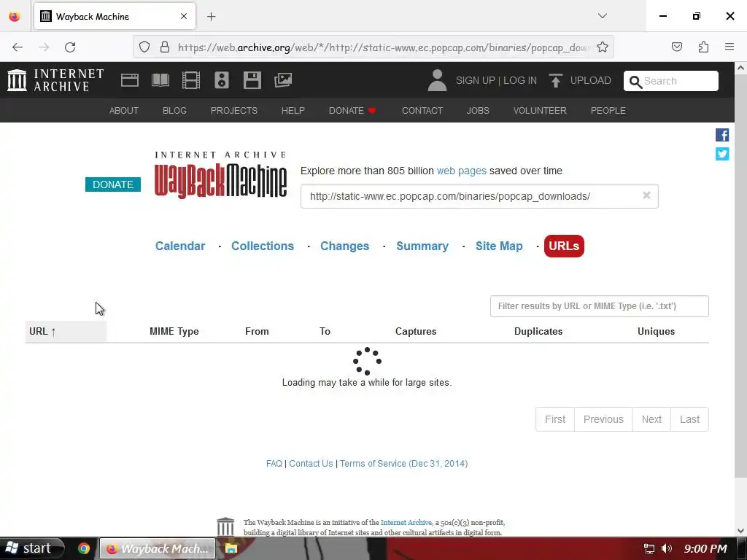Open a new browser tab
The image size is (747, 560).
click(211, 17)
